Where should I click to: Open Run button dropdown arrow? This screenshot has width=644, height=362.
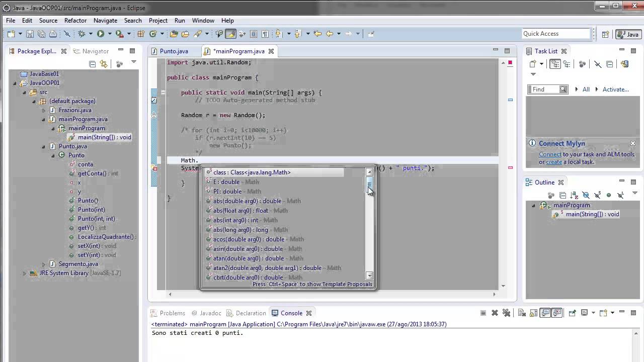click(110, 34)
